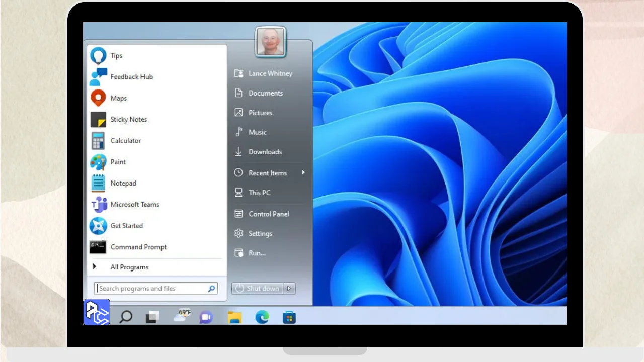Open the Maps app icon
Screen dimensions: 644x362
click(x=98, y=98)
